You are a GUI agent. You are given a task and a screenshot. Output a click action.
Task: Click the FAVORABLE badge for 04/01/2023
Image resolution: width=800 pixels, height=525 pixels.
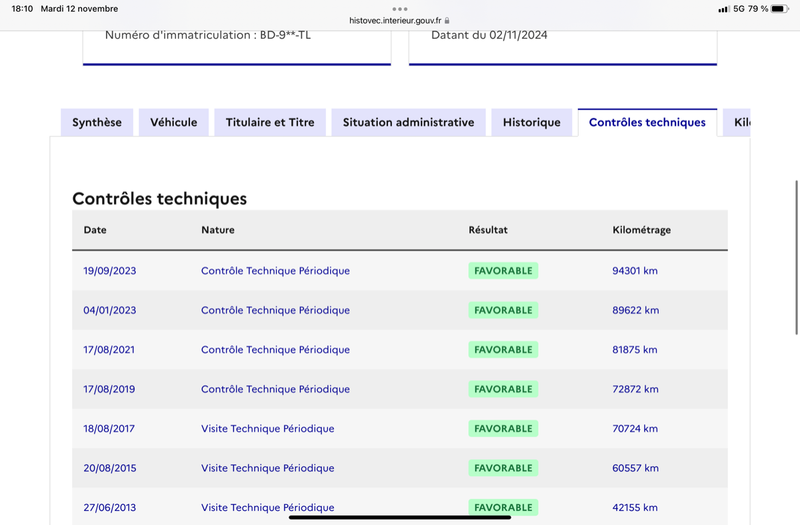(503, 310)
